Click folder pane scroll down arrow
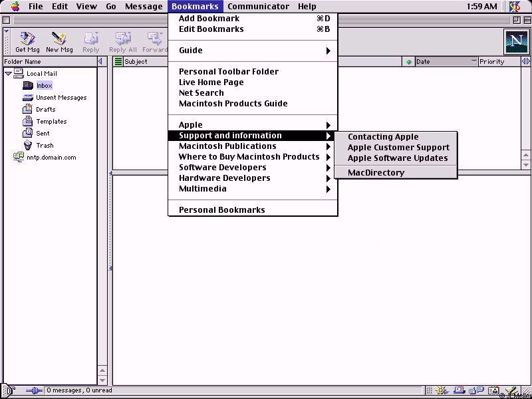This screenshot has height=399, width=532. coord(102,380)
